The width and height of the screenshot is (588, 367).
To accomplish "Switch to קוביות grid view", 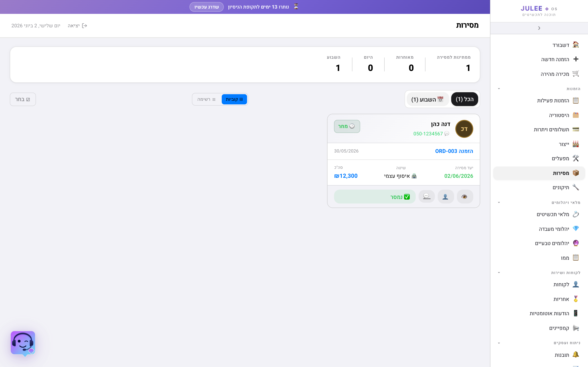I will 234,99.
